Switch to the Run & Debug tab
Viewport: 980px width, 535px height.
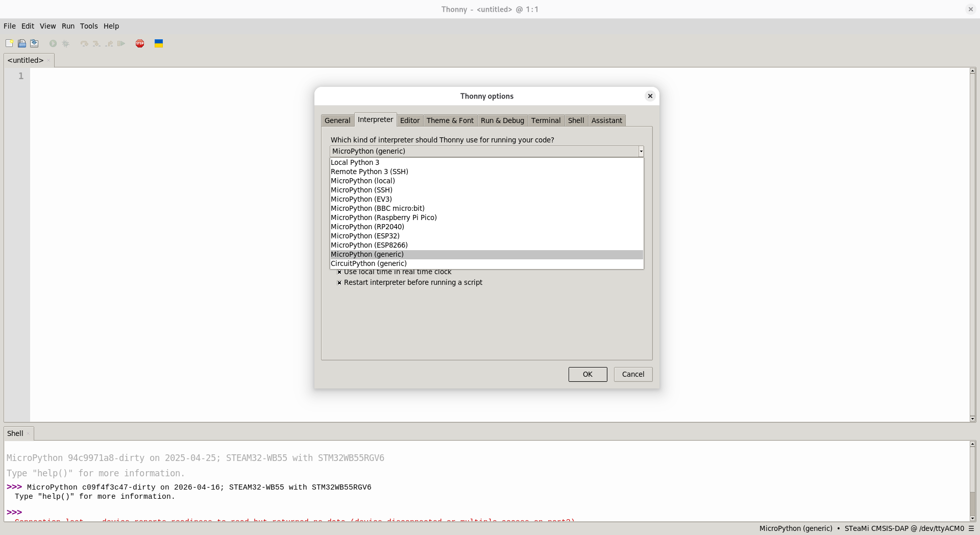[502, 120]
